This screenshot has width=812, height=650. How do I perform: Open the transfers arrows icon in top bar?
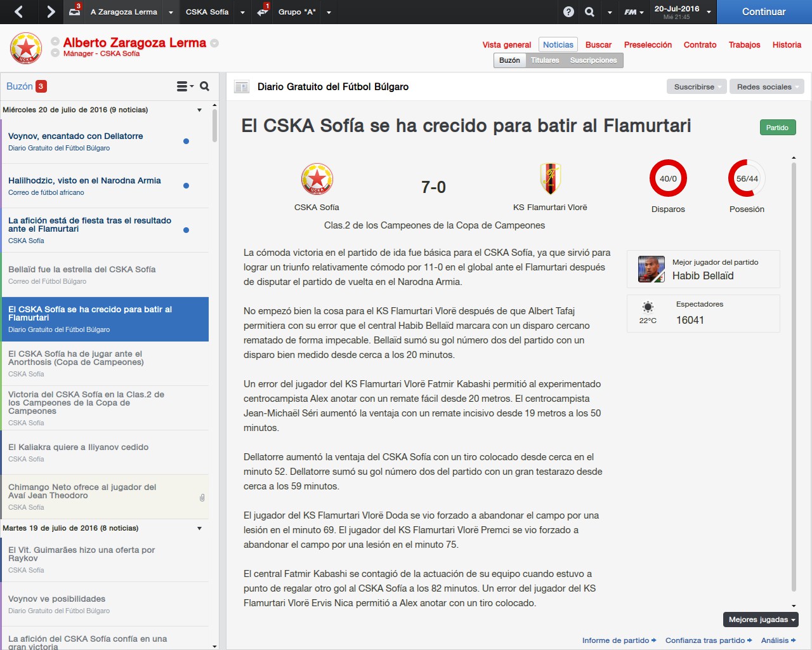click(263, 11)
